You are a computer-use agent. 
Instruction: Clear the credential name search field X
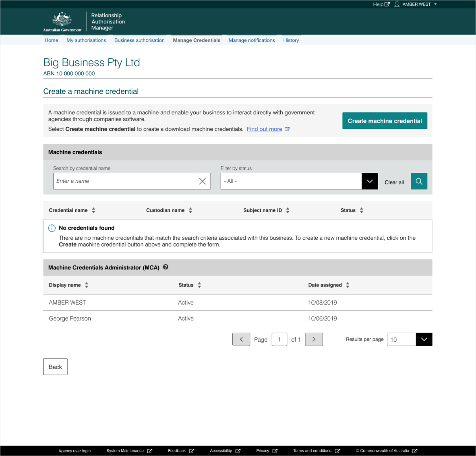point(202,181)
